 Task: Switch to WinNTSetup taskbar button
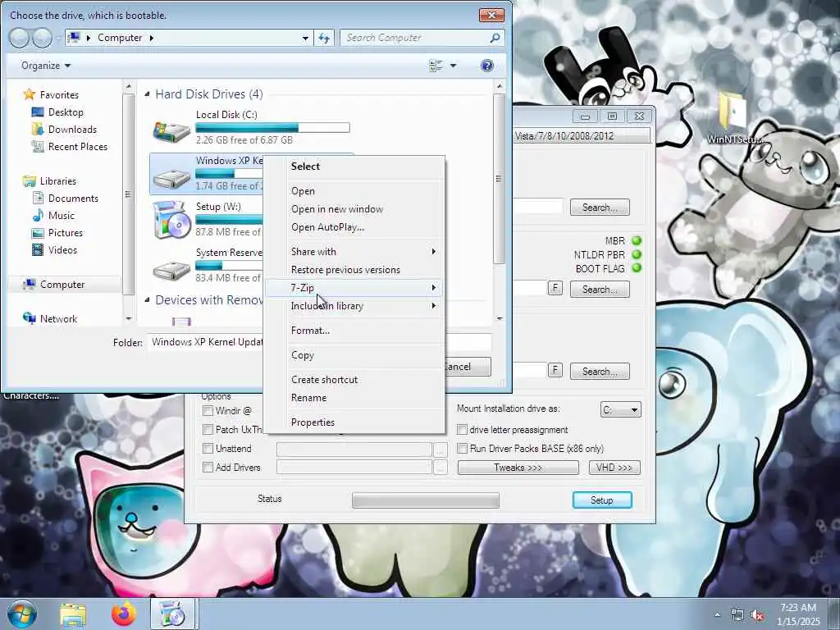pyautogui.click(x=173, y=614)
